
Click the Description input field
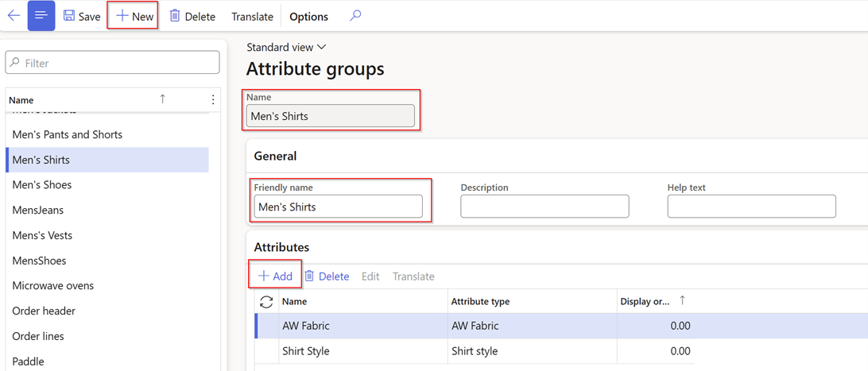coord(544,207)
